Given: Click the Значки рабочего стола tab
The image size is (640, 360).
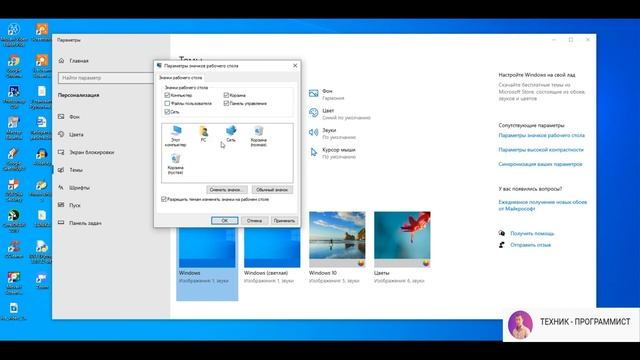Looking at the screenshot, I should (x=180, y=78).
